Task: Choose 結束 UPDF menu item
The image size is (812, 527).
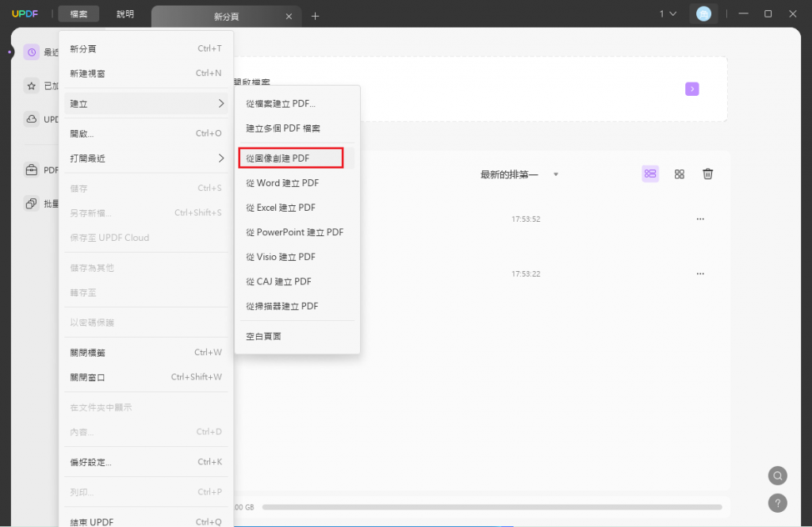Action: tap(146, 521)
